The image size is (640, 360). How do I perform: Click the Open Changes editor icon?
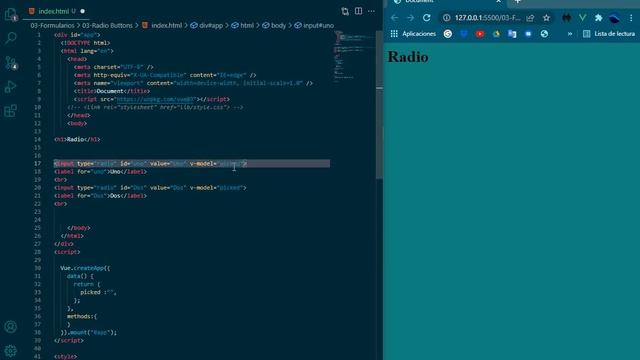(345, 11)
